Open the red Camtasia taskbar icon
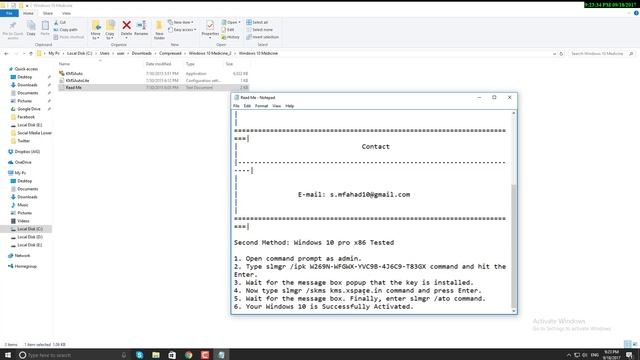The height and width of the screenshot is (360, 640). click(x=205, y=355)
